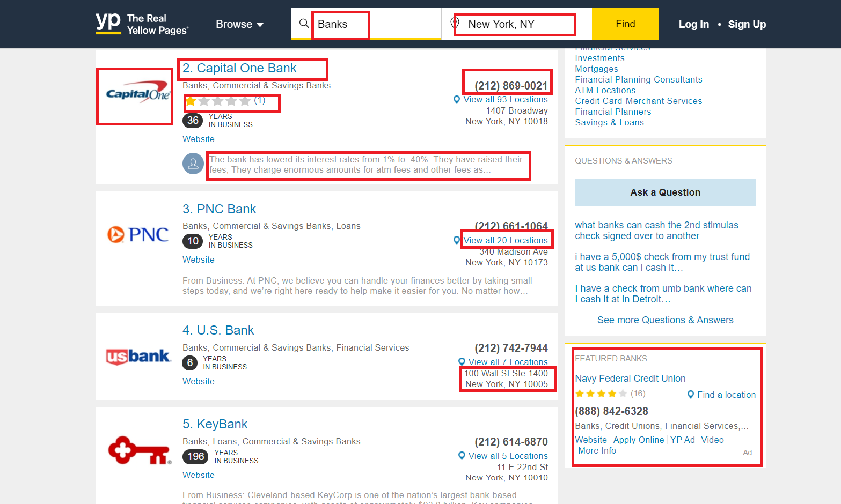The image size is (841, 504).
Task: Open PNC Bank Website link
Action: (199, 260)
